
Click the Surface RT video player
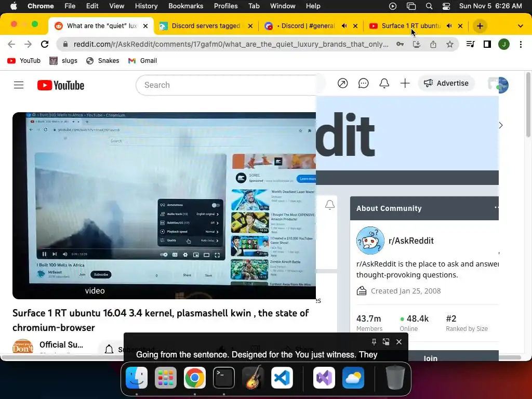point(164,206)
